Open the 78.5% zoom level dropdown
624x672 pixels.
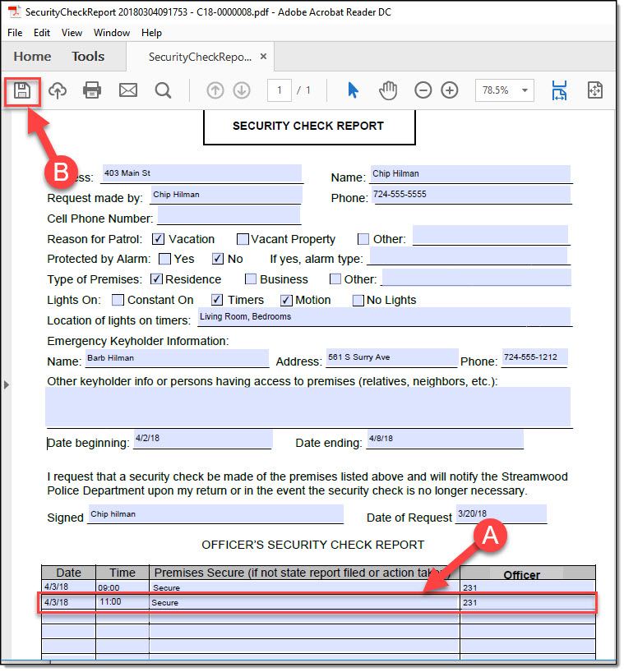click(504, 90)
